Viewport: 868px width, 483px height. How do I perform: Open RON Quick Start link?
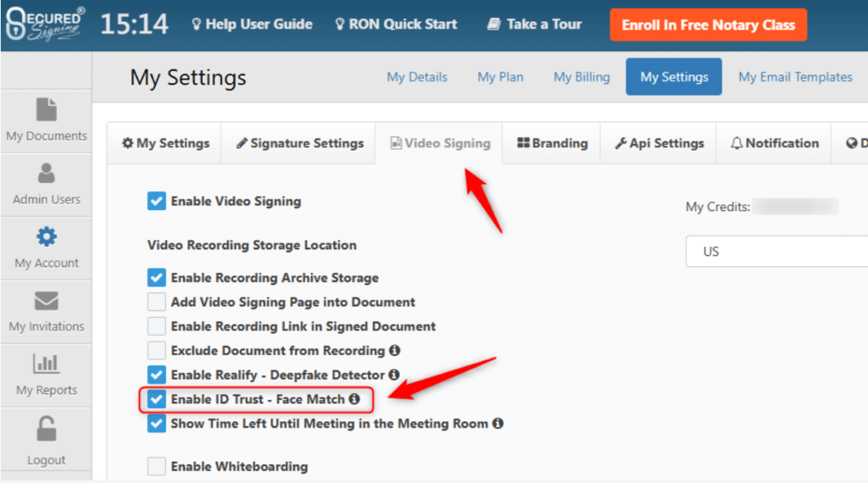(397, 25)
